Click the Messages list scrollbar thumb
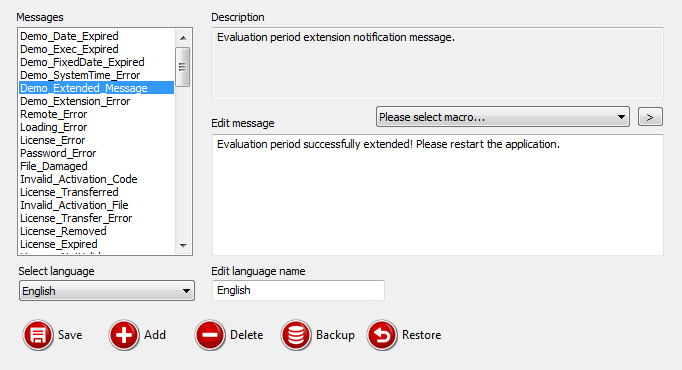 [183, 67]
